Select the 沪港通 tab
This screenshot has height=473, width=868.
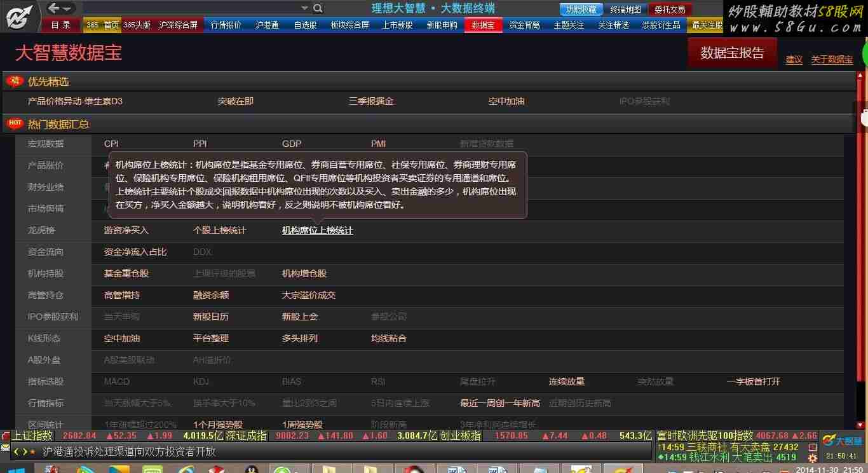(x=267, y=25)
